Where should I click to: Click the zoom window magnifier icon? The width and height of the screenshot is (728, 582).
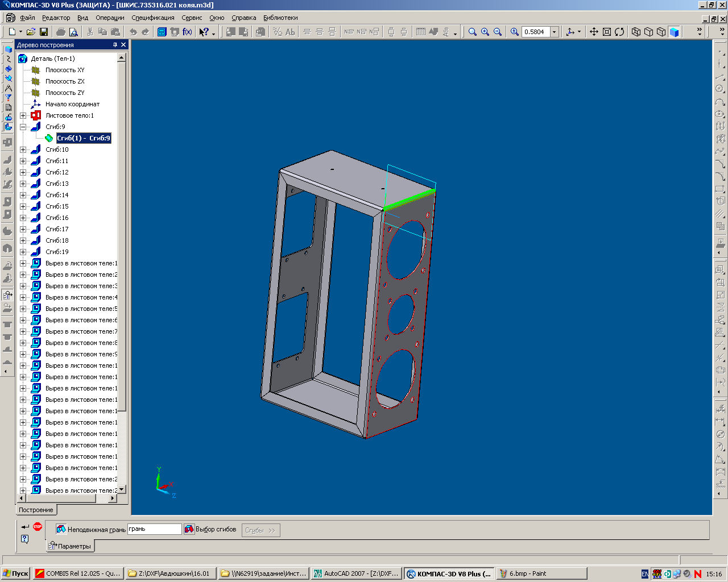pos(472,32)
